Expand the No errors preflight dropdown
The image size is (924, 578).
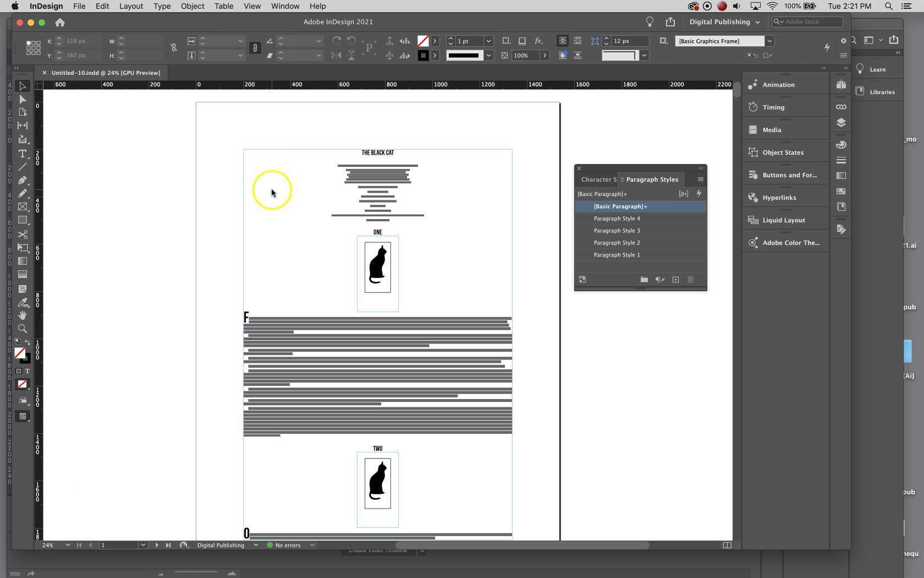click(x=312, y=546)
